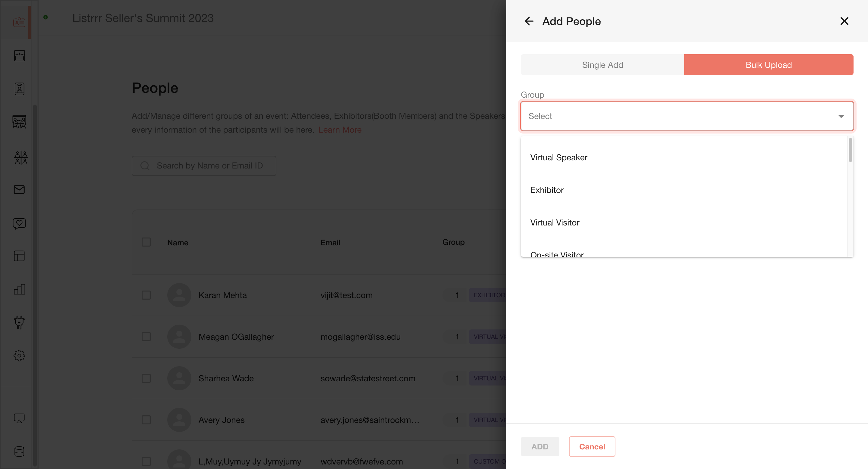Choose Exhibitor from the group list
Screen dimensions: 868x469
click(684, 190)
